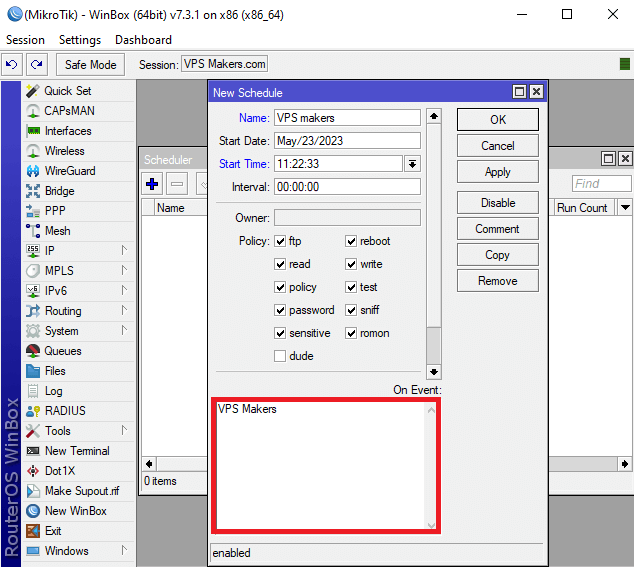Expand the IP submenu
Screen dimensions: 634x567
[x=125, y=251]
